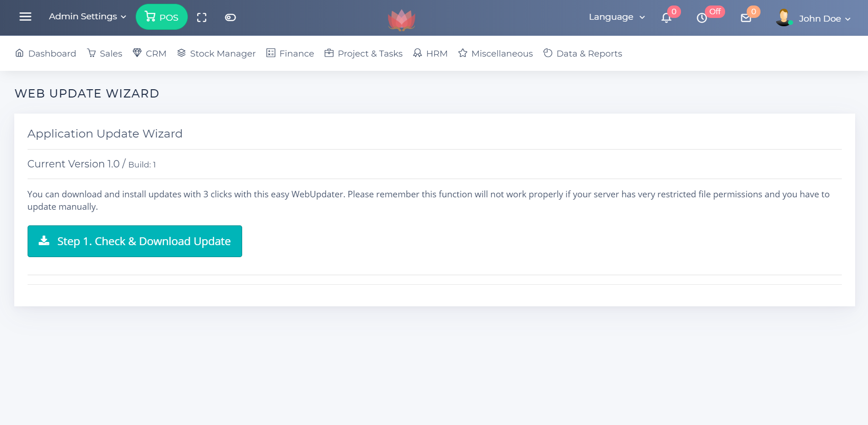
Task: Click Step 1. Check & Download Update
Action: point(135,241)
